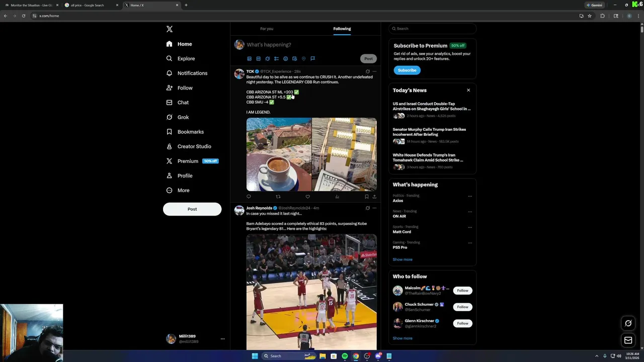The height and width of the screenshot is (362, 644).
Task: Open the coffee cup photo in TCK's post
Action: (279, 154)
